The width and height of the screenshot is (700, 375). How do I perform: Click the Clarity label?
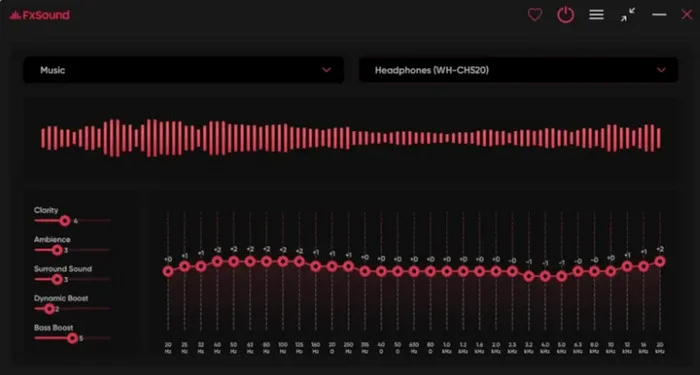coord(46,210)
